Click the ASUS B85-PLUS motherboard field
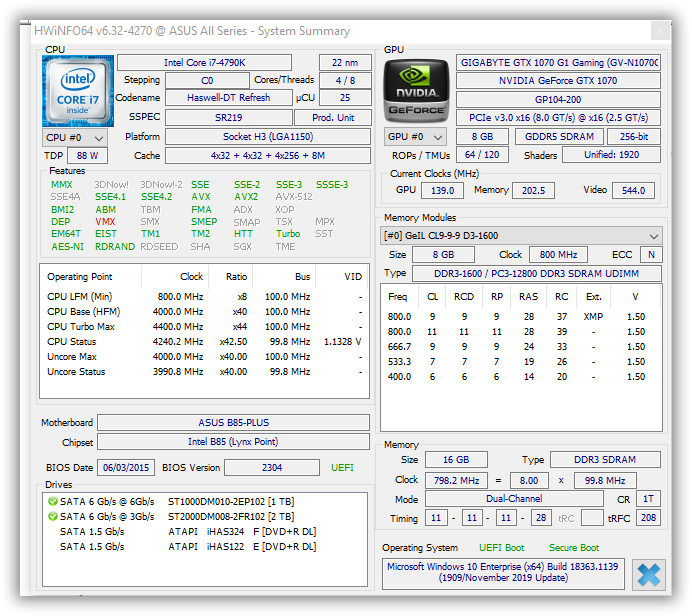692x616 pixels. 233,423
